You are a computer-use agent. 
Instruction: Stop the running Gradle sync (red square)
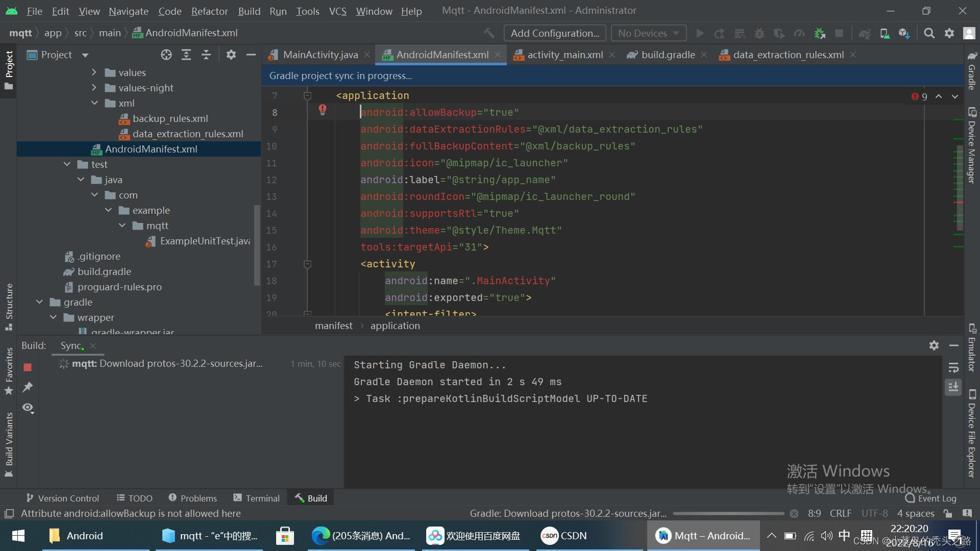tap(28, 367)
